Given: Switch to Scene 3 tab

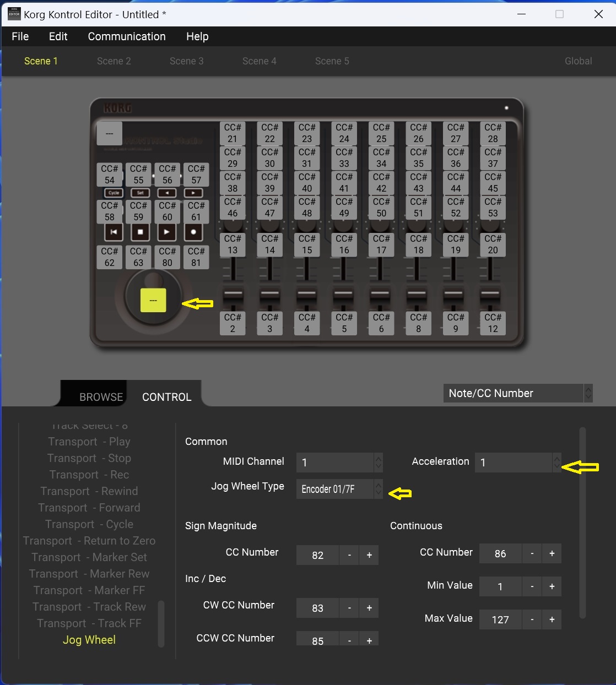Looking at the screenshot, I should pos(187,61).
